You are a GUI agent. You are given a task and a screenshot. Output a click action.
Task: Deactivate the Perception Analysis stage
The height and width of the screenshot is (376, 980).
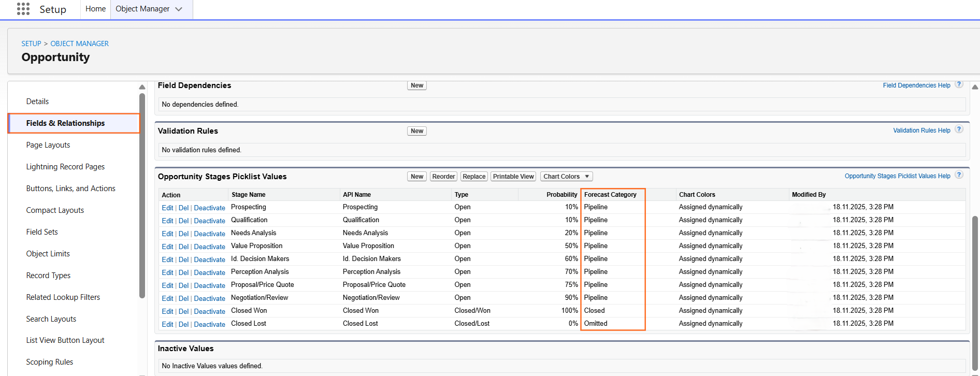pos(209,272)
